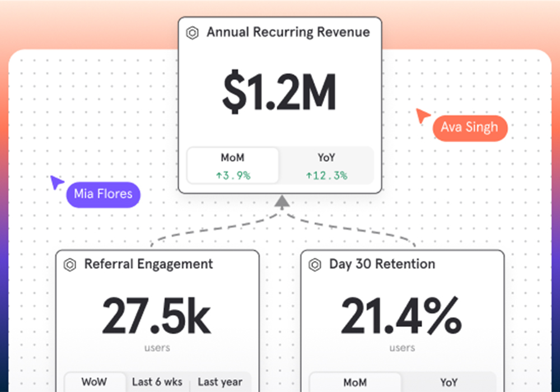The width and height of the screenshot is (560, 392).
Task: Click the hexagon icon beside Referral Engagement
Action: pos(70,264)
